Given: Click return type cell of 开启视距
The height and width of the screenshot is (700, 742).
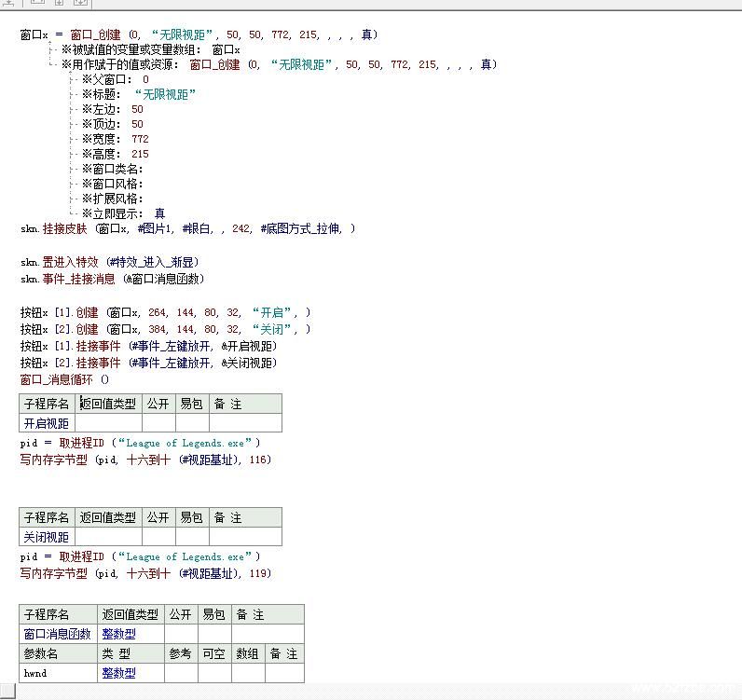Looking at the screenshot, I should tap(109, 423).
